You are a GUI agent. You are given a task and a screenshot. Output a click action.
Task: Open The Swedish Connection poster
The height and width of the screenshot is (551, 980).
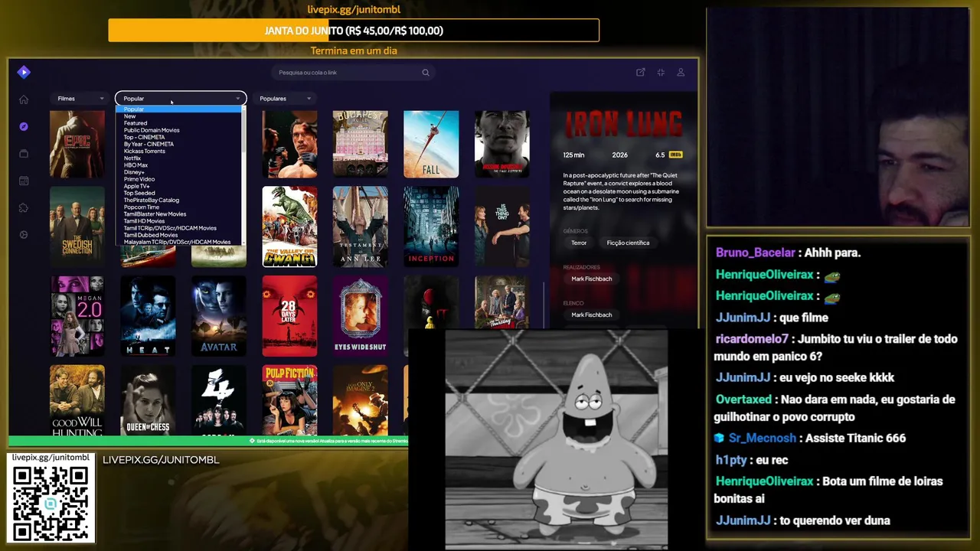pyautogui.click(x=77, y=227)
